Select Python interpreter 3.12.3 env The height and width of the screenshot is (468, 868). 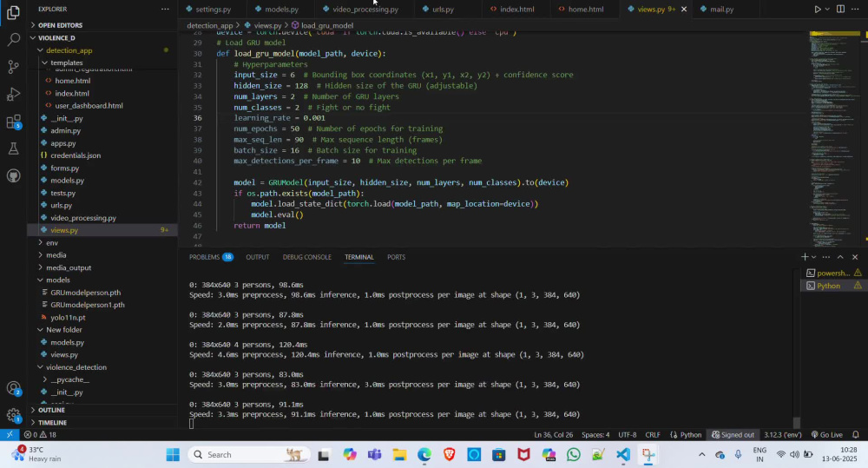tap(783, 435)
